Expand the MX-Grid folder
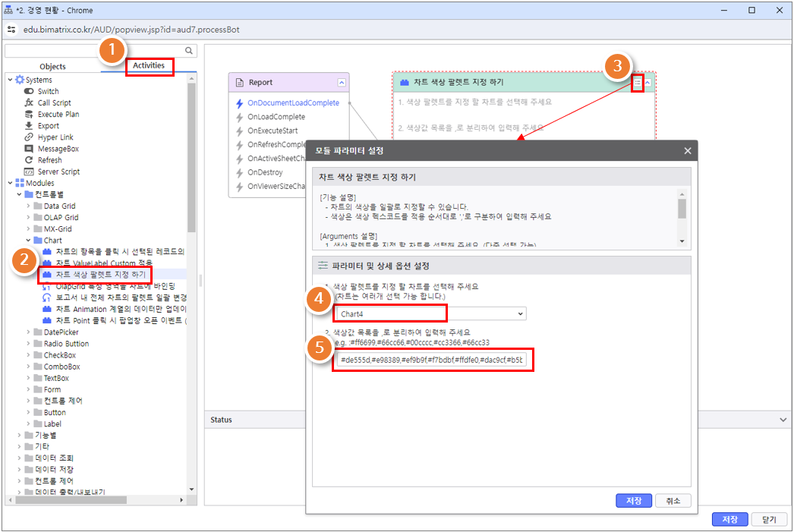The width and height of the screenshot is (794, 532). (x=28, y=228)
